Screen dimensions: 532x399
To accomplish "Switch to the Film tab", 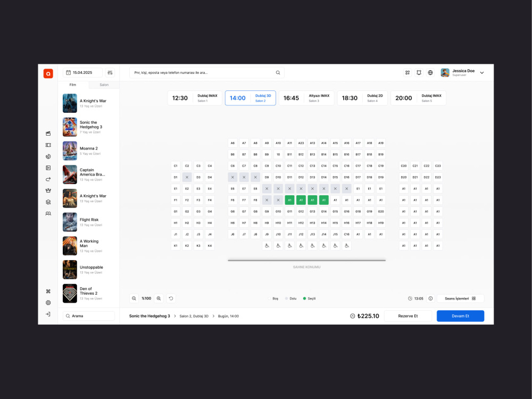I will coord(73,85).
